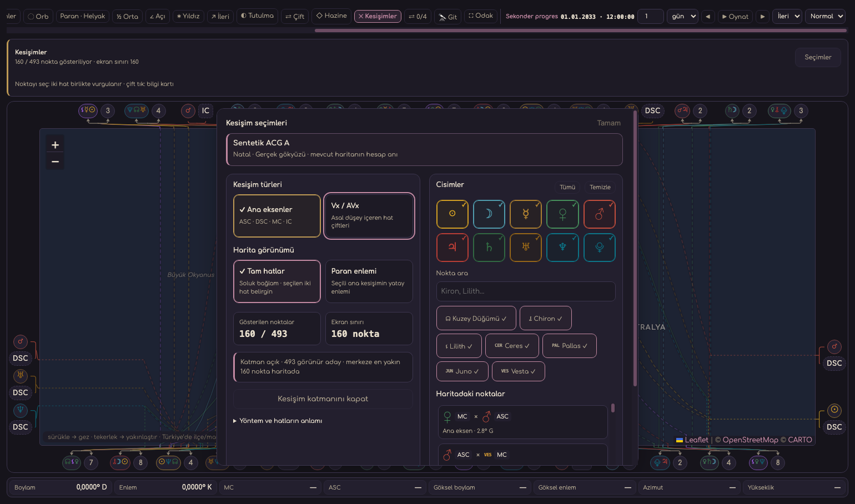Open the Seçimler button
Image resolution: width=855 pixels, height=504 pixels.
click(x=818, y=57)
